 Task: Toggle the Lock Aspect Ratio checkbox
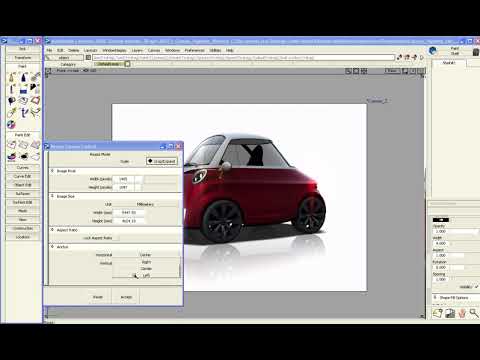(116, 238)
